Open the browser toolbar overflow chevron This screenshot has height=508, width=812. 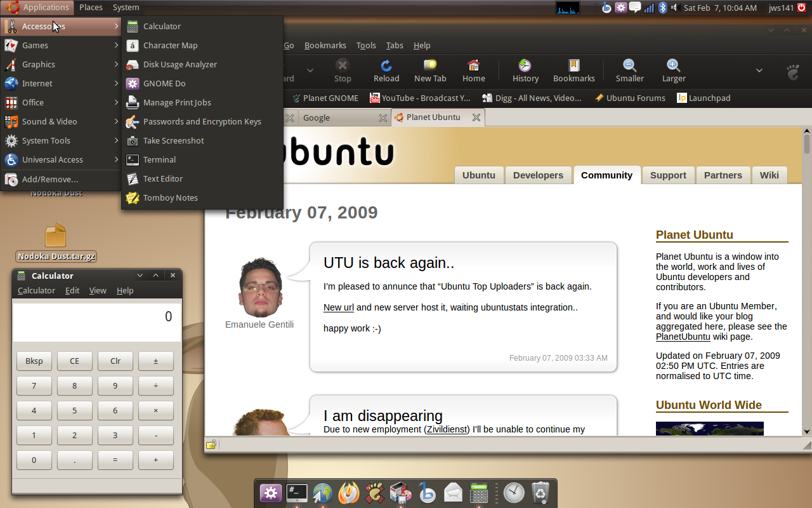759,70
